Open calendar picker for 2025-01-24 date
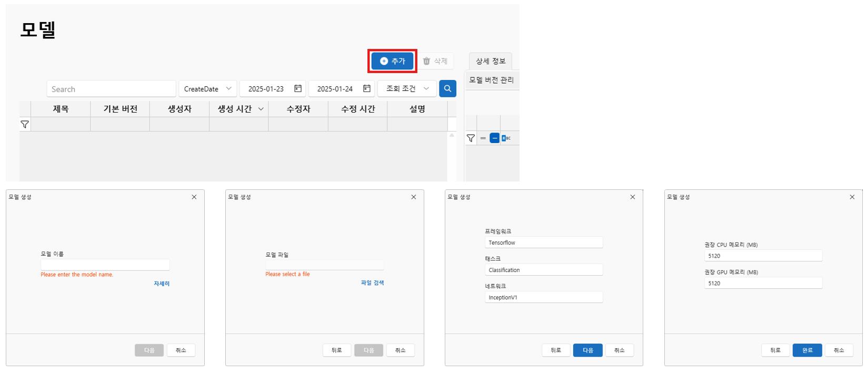 pos(367,88)
